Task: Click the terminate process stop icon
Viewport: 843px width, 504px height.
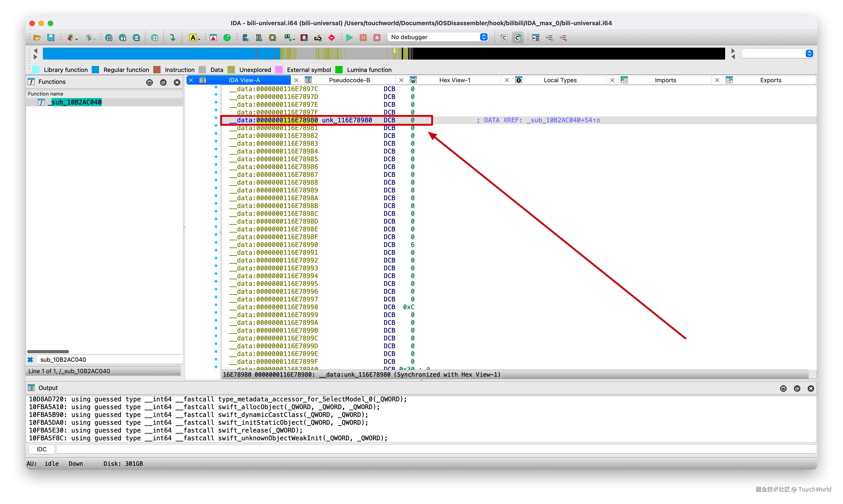Action: pos(377,37)
